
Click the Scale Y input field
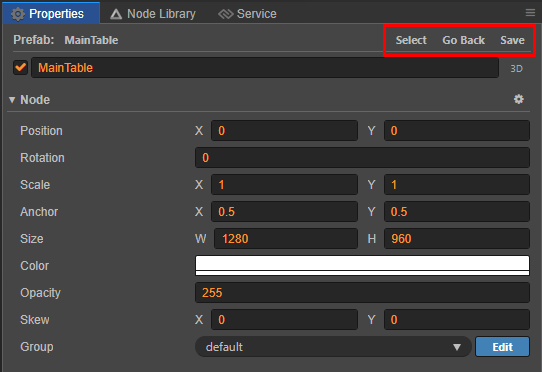click(x=457, y=185)
